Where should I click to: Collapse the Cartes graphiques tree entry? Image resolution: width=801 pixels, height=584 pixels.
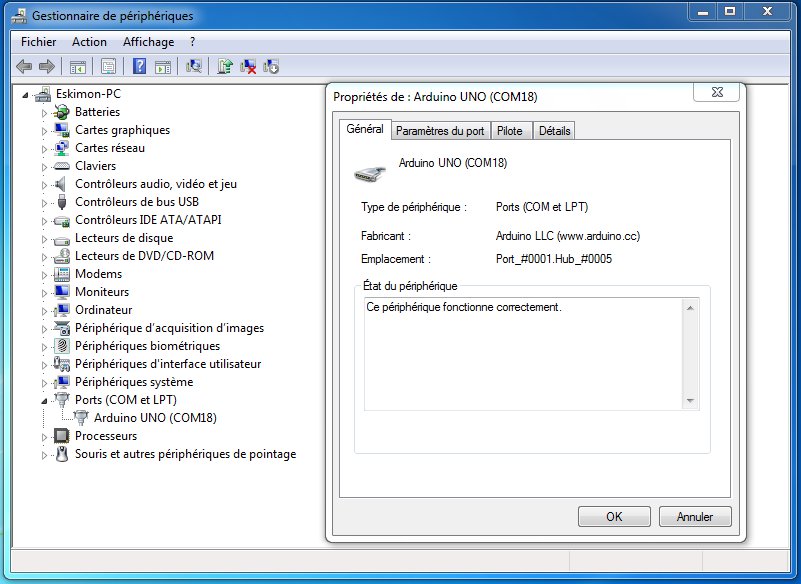coord(42,130)
